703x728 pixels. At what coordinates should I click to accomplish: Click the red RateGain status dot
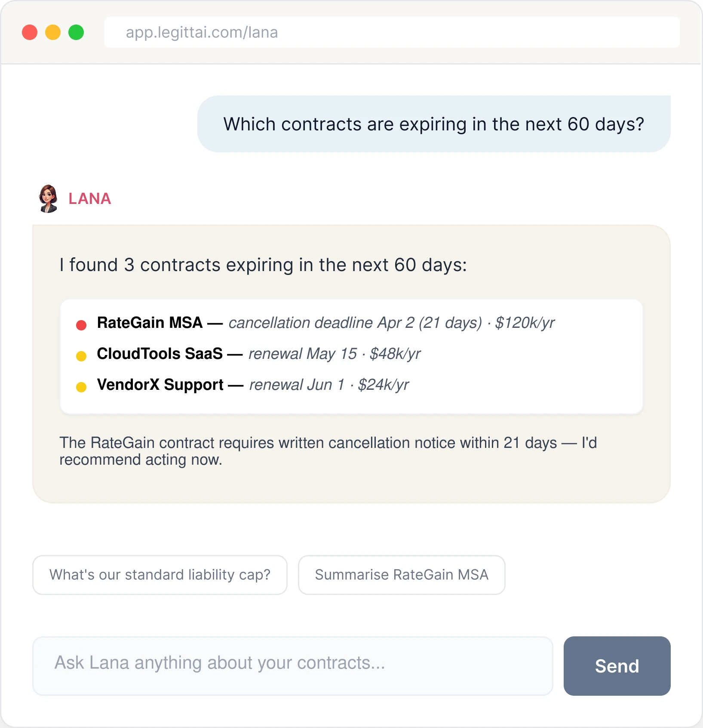tap(81, 325)
